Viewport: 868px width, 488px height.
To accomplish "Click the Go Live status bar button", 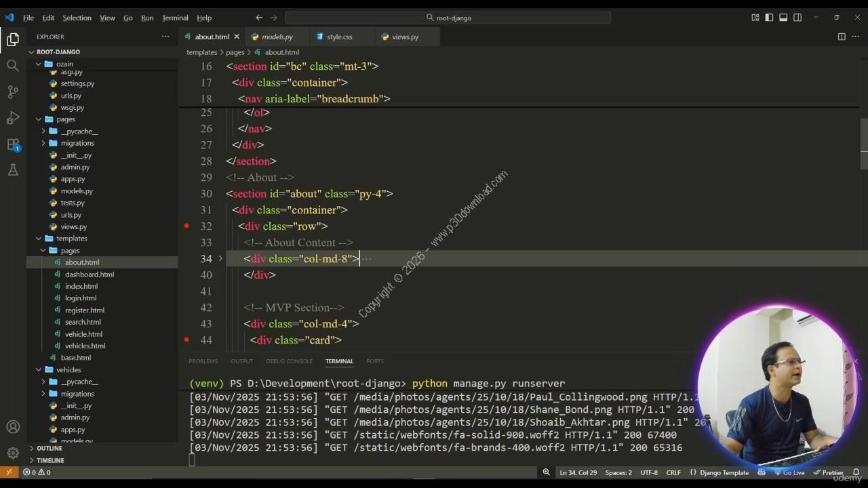I will coord(789,472).
